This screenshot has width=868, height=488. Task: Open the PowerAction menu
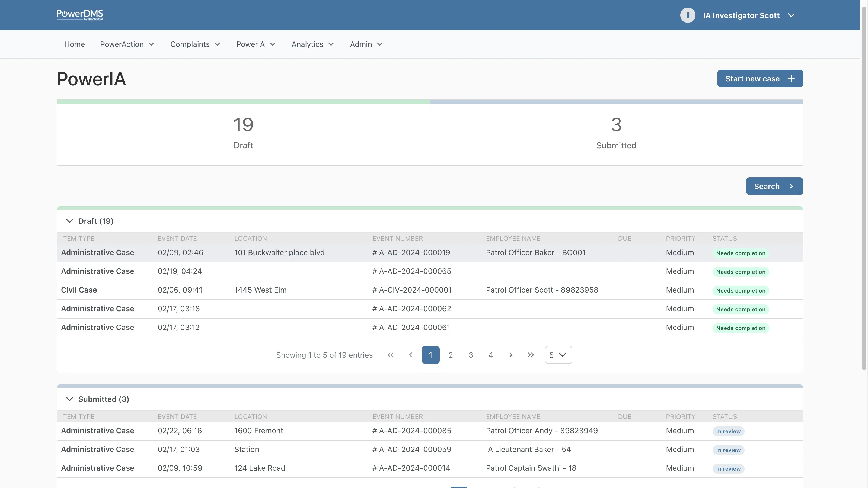pos(127,44)
